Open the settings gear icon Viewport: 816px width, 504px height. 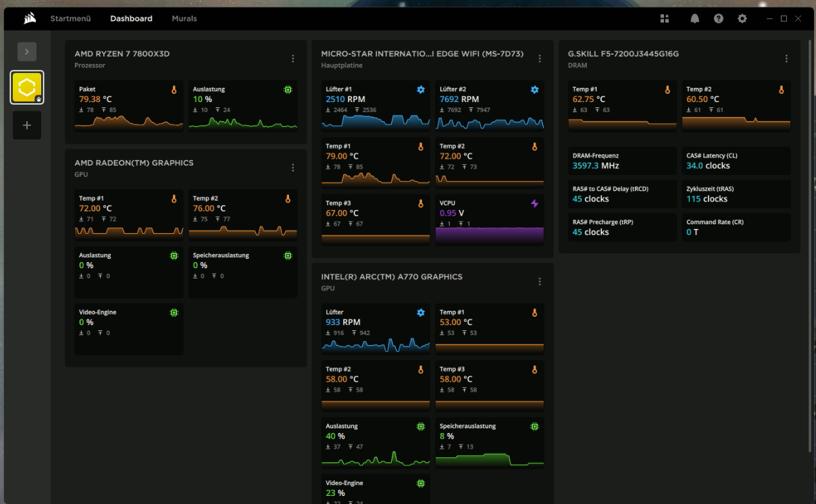tap(742, 19)
